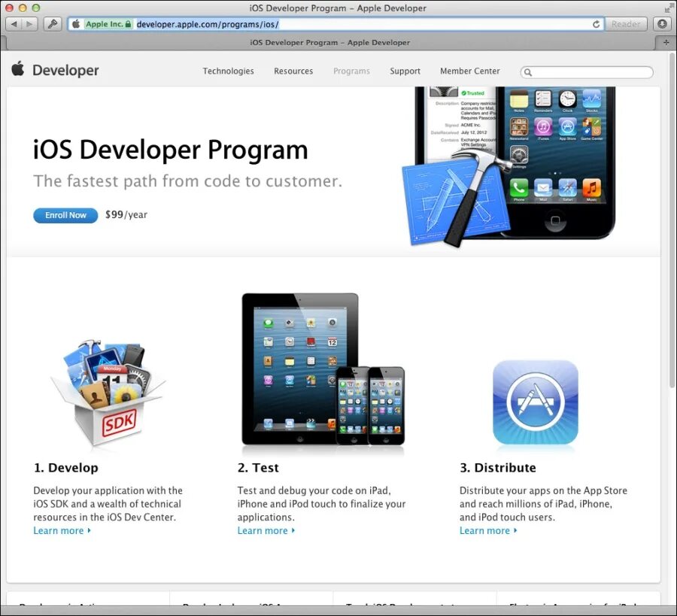The height and width of the screenshot is (616, 677).
Task: Open the Member Center menu item
Action: pos(469,71)
